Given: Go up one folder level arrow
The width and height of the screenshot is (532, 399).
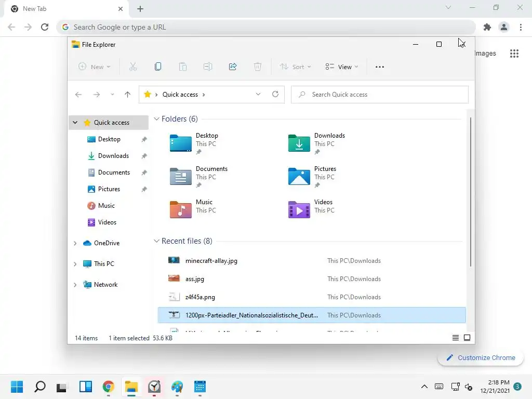Looking at the screenshot, I should point(127,95).
